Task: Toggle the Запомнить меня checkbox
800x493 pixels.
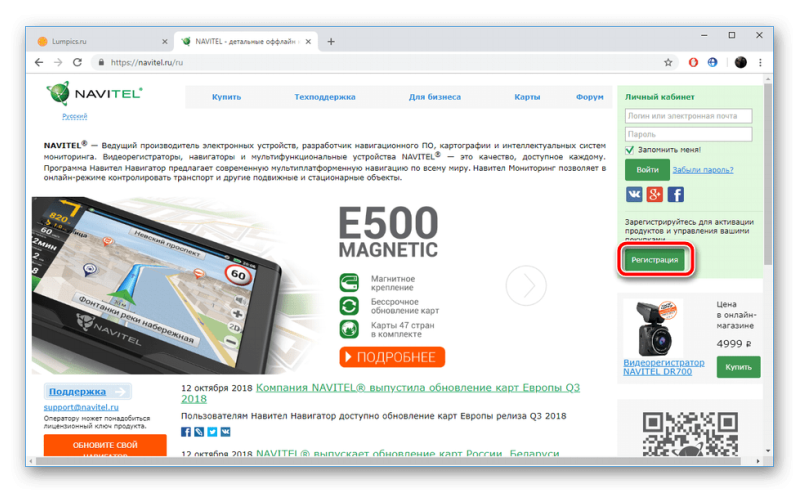Action: point(630,150)
